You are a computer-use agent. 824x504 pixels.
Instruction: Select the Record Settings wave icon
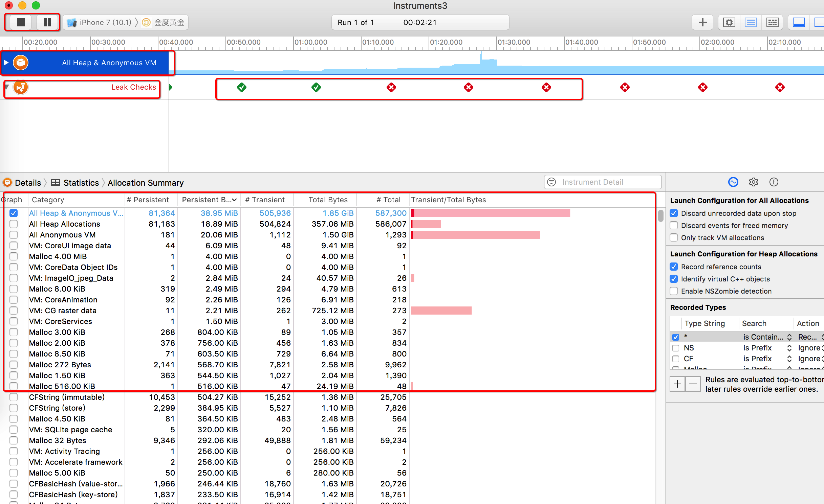tap(733, 182)
